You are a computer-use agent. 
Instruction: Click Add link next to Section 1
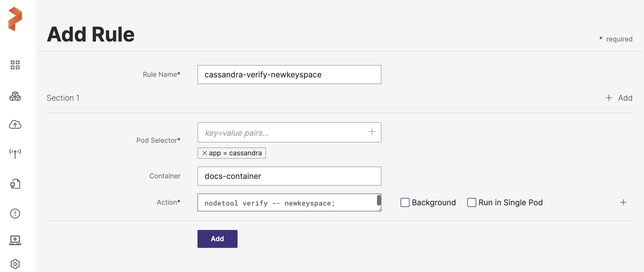(619, 98)
